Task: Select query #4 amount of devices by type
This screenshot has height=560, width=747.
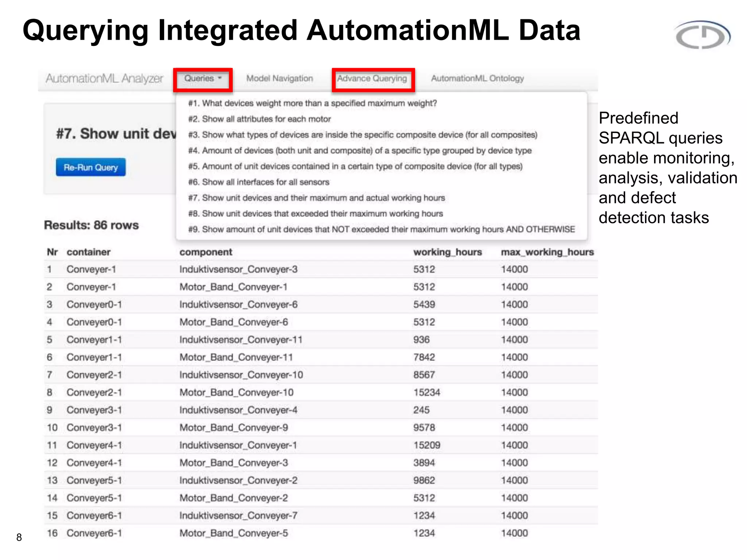Action: pyautogui.click(x=360, y=151)
